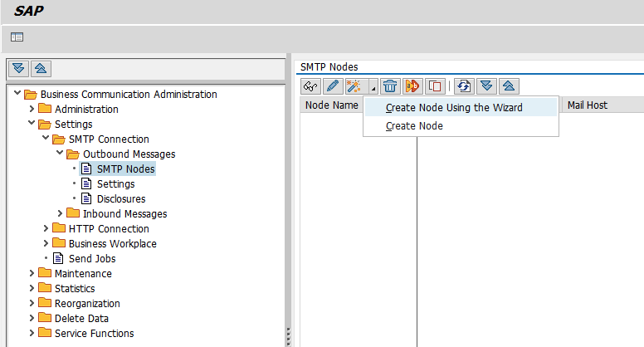
Task: Click the Node Name column header
Action: [x=331, y=105]
